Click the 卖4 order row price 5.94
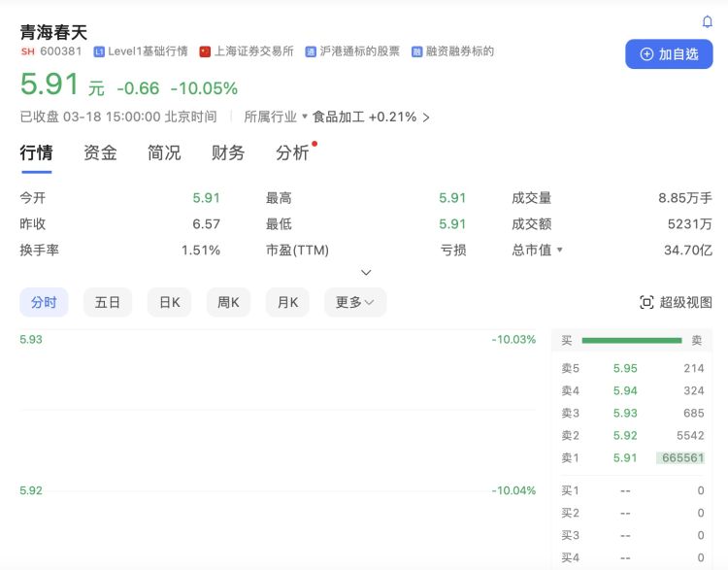 625,390
